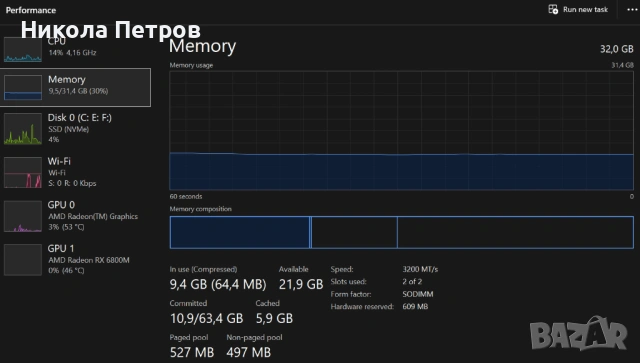Click the 32,0 GB total memory value
Viewport: 640px width, 363px height.
(x=616, y=49)
